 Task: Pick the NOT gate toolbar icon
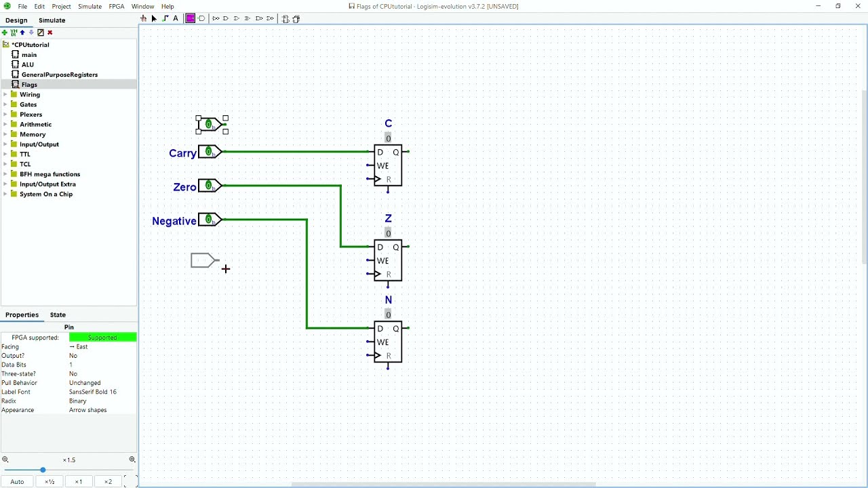pyautogui.click(x=216, y=19)
